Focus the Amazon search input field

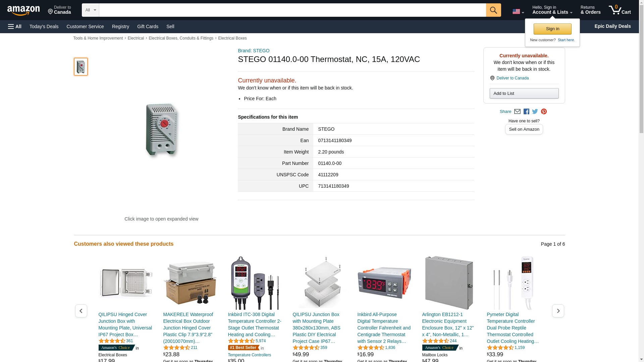click(292, 10)
